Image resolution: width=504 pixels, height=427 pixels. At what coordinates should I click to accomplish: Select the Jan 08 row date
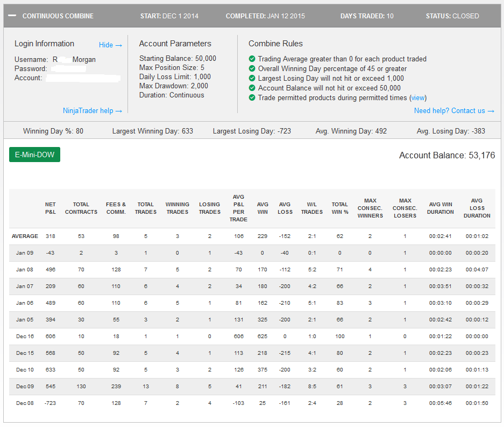(25, 270)
